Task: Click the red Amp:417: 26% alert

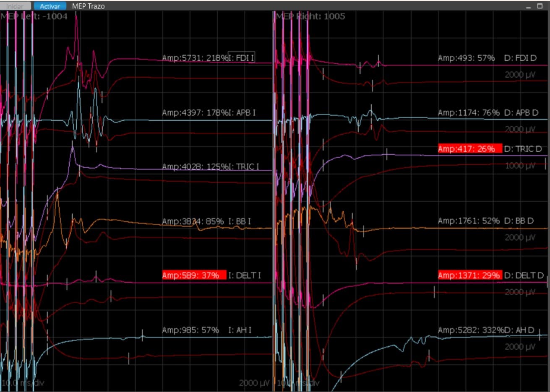Action: 469,149
